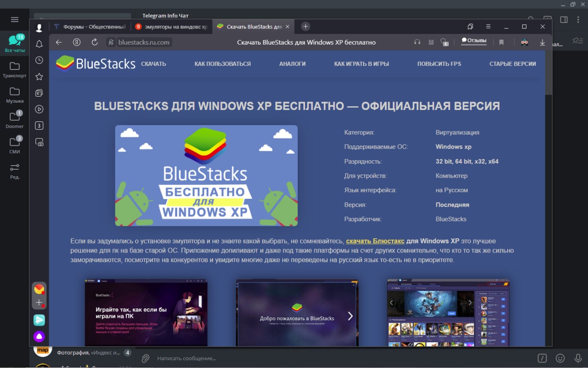The height and width of the screenshot is (368, 588).
Task: Open ПОВЫСИТЬ FPS menu item
Action: tap(439, 64)
